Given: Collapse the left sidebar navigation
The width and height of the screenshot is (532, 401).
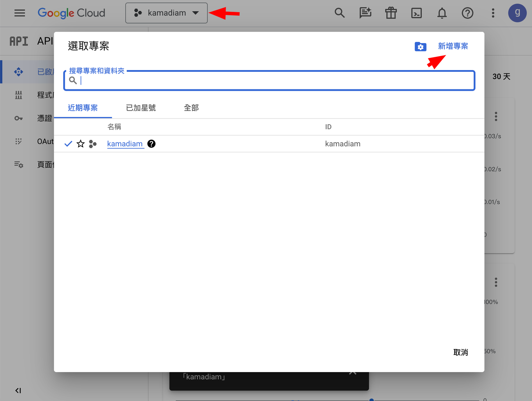Looking at the screenshot, I should pyautogui.click(x=18, y=390).
